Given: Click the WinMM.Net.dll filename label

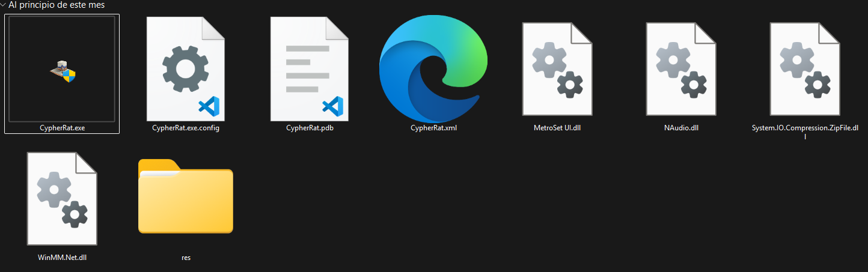Looking at the screenshot, I should (62, 258).
